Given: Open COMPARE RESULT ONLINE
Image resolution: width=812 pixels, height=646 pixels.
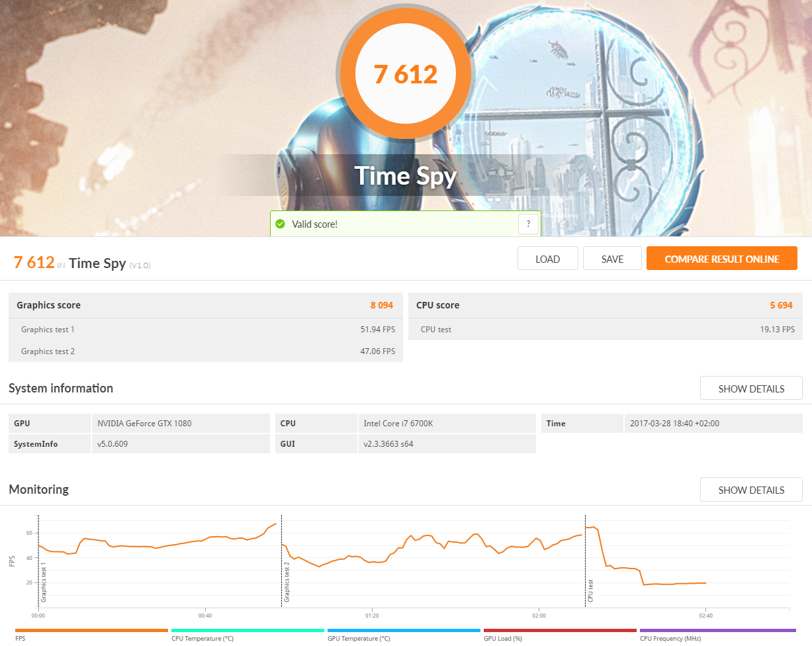Looking at the screenshot, I should click(x=722, y=259).
